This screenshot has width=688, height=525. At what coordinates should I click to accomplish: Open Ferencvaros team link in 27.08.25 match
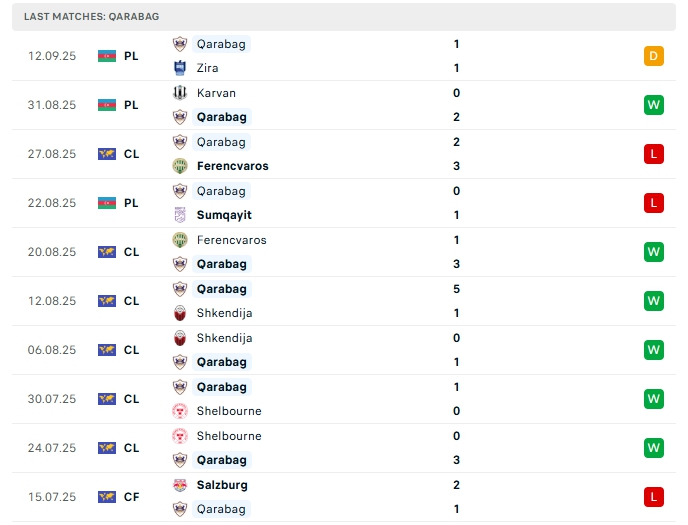pyautogui.click(x=233, y=166)
